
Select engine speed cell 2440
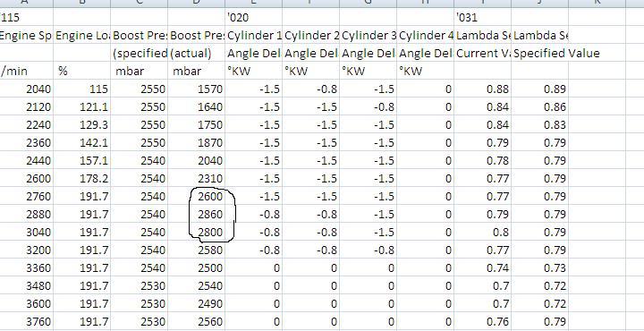point(26,160)
